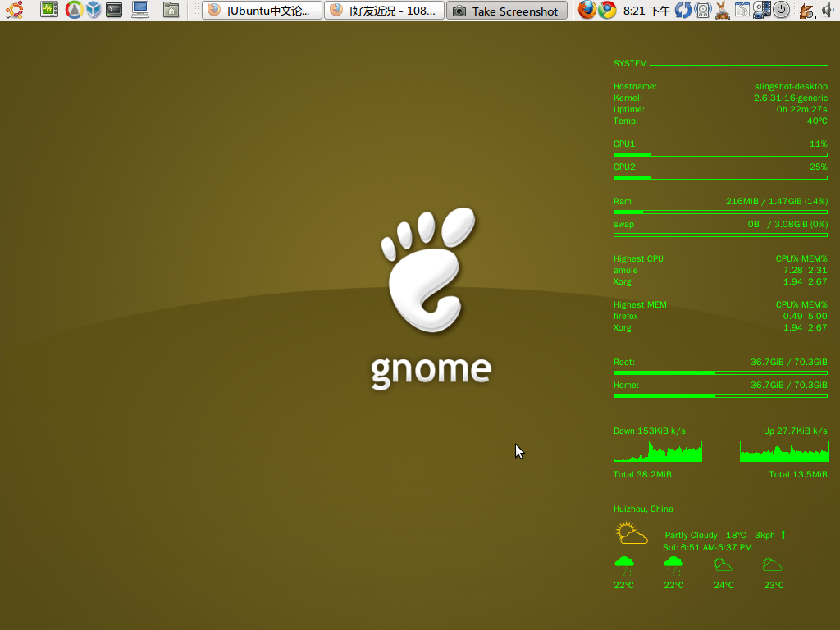Click the Up network graph
The image size is (840, 630).
click(783, 451)
